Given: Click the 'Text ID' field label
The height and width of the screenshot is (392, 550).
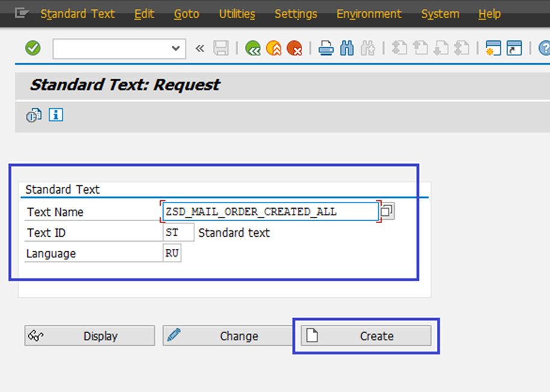Looking at the screenshot, I should click(x=46, y=233).
